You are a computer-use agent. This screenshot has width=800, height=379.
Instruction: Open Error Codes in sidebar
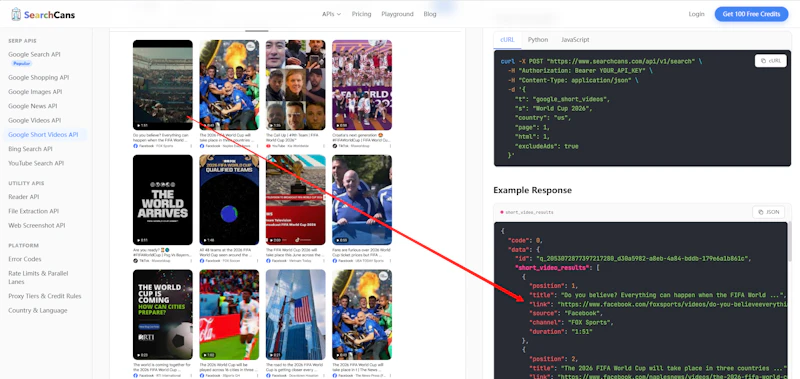pos(24,259)
